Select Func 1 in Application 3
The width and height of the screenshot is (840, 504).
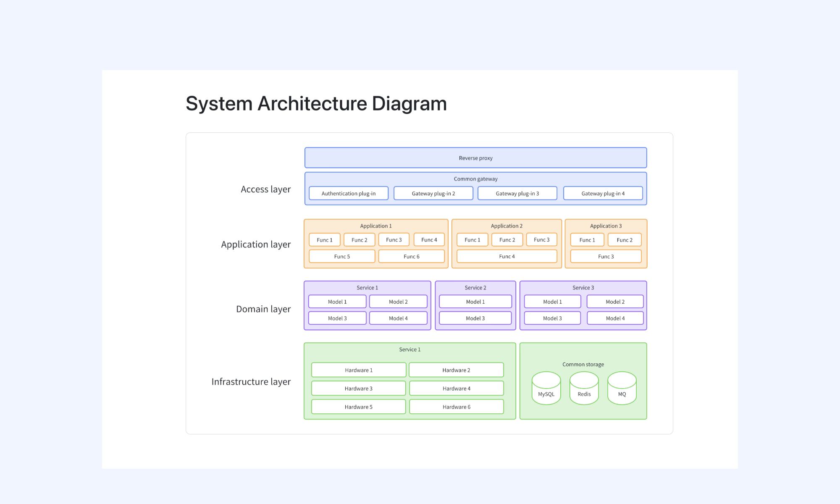[x=587, y=240]
